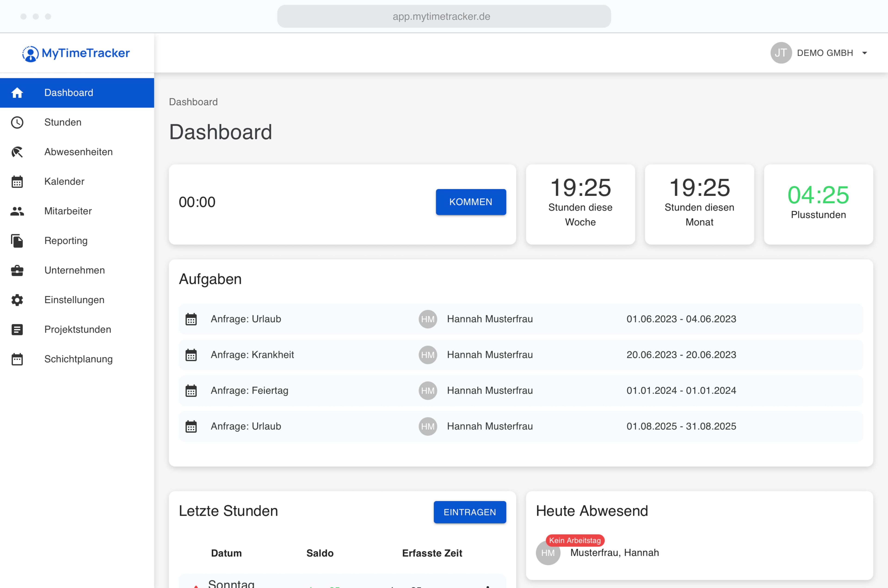Click EINTRAGEN in Letzte Stunden
The image size is (888, 588).
point(470,512)
